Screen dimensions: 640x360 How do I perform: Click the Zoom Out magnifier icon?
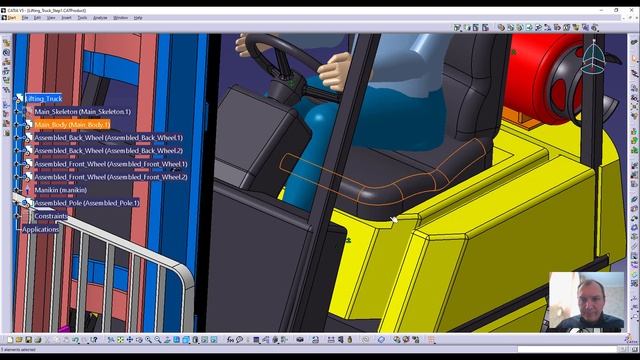coord(158,340)
